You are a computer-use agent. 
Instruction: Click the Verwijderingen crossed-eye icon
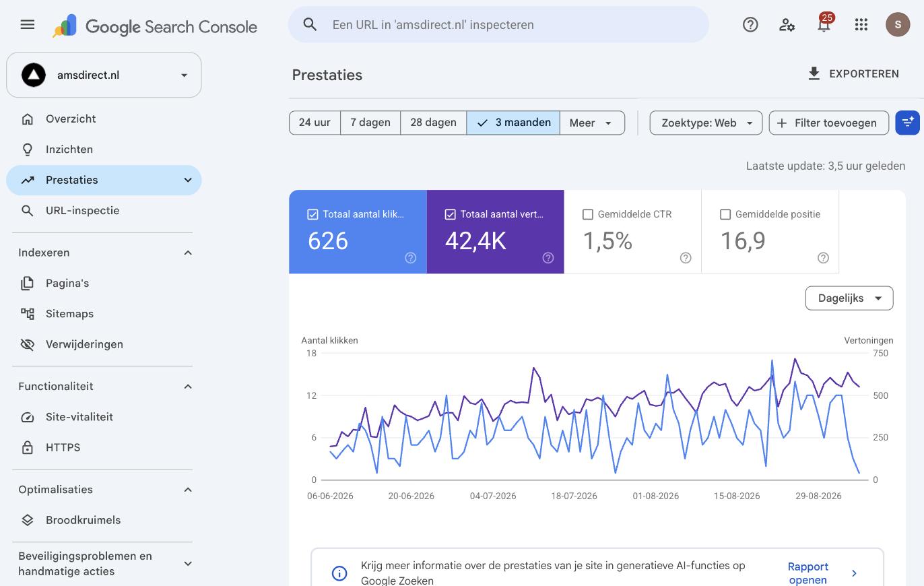pos(28,344)
